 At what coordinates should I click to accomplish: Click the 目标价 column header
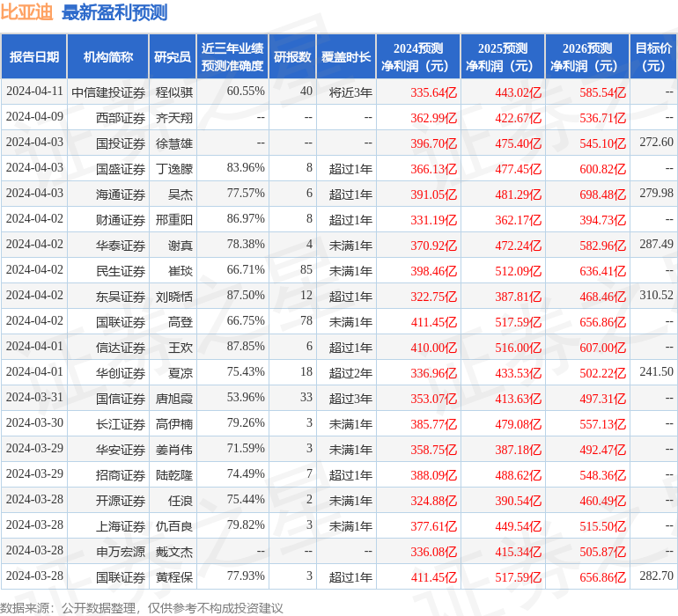coord(653,56)
